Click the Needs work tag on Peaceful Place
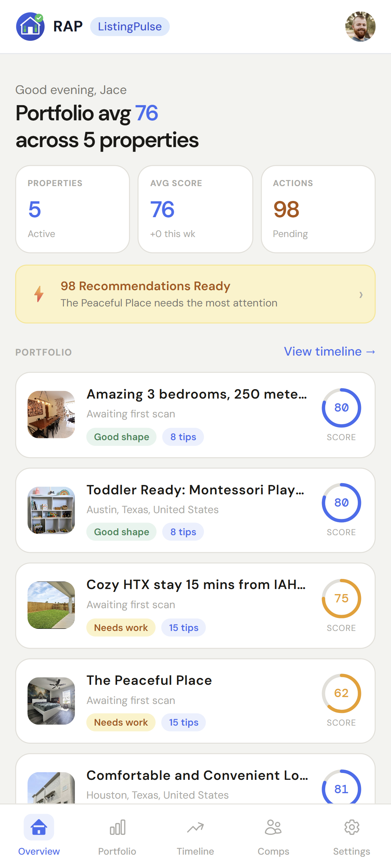Viewport: 391px width, 868px height. tap(121, 722)
